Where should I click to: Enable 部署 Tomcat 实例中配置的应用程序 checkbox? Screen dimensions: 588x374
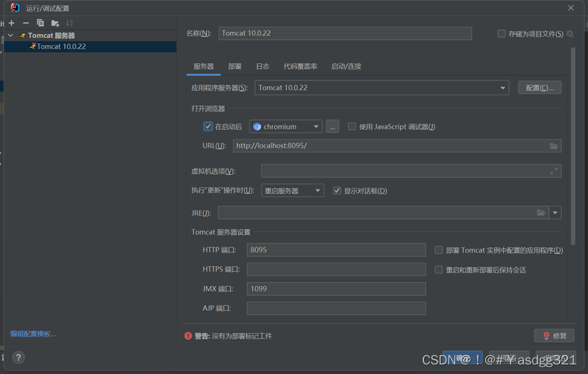click(438, 250)
